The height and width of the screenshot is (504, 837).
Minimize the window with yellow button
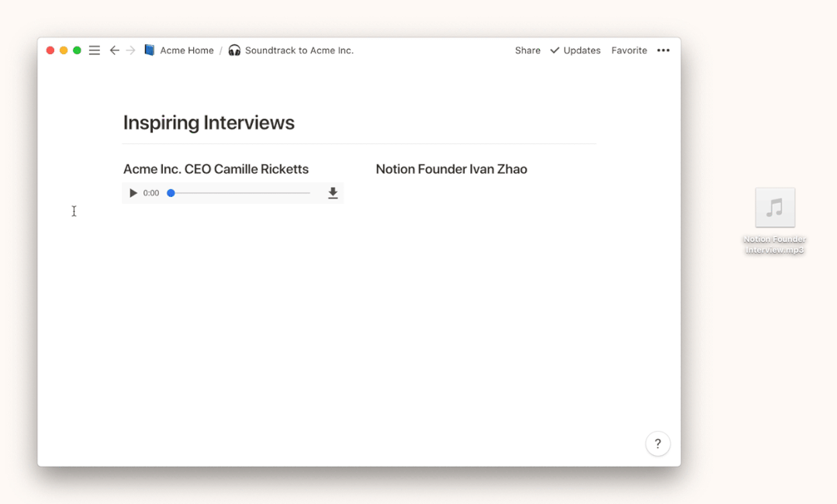[x=64, y=50]
